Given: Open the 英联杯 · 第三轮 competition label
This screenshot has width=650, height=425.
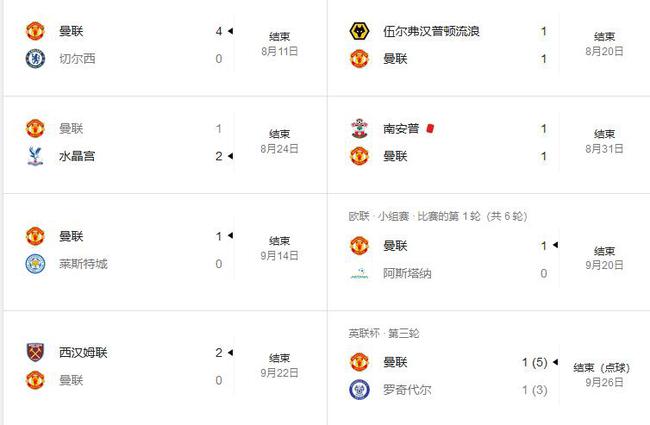Looking at the screenshot, I should coord(384,333).
